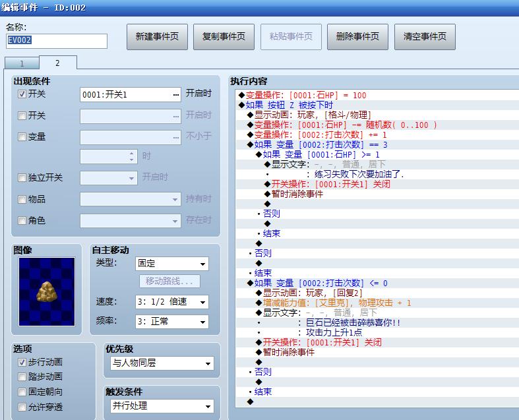
Task: Select event page tab 2
Action: click(58, 63)
